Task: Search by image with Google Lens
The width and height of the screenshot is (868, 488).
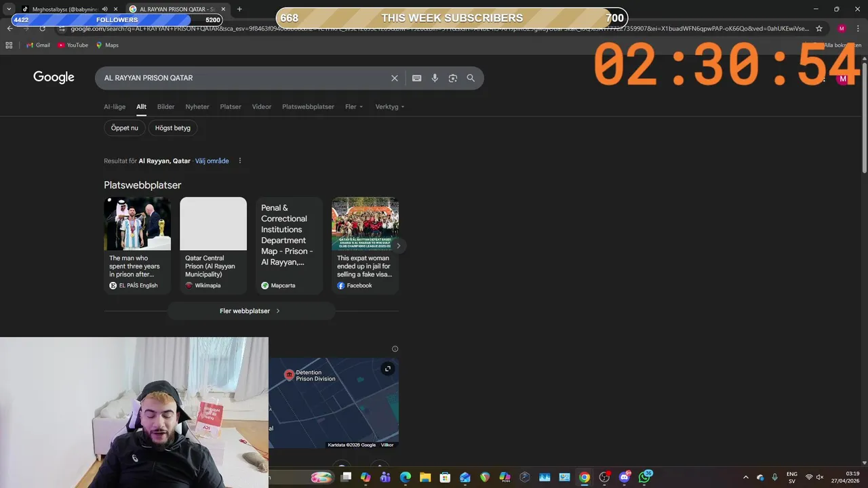Action: [x=453, y=78]
